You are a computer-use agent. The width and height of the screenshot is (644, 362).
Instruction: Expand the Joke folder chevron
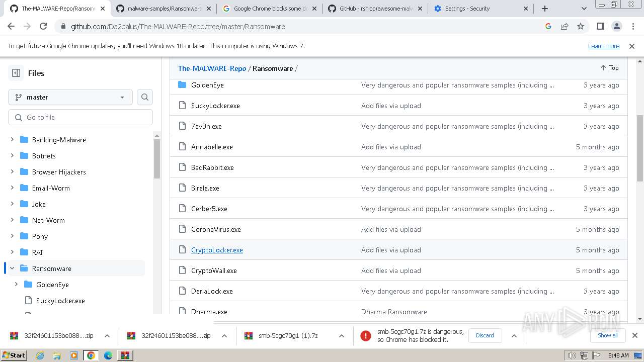pyautogui.click(x=12, y=204)
